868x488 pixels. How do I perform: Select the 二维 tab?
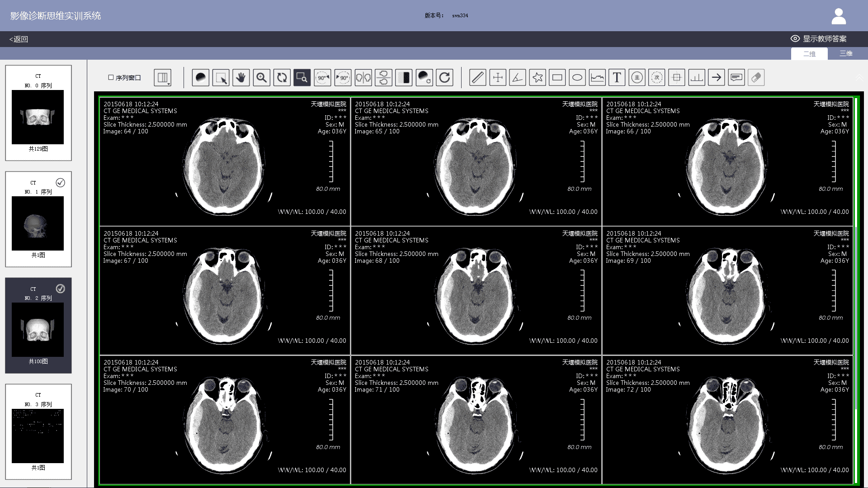pyautogui.click(x=809, y=53)
